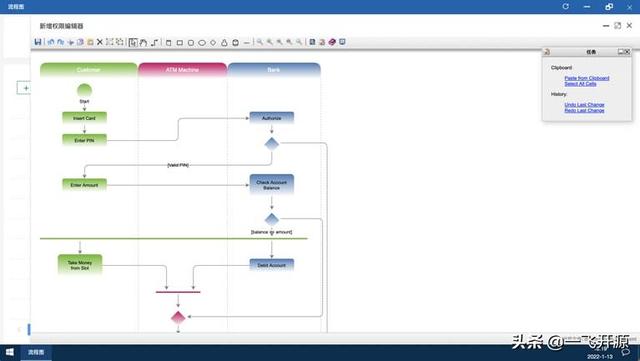The height and width of the screenshot is (361, 640).
Task: Click Undo Last Change link
Action: coord(584,105)
